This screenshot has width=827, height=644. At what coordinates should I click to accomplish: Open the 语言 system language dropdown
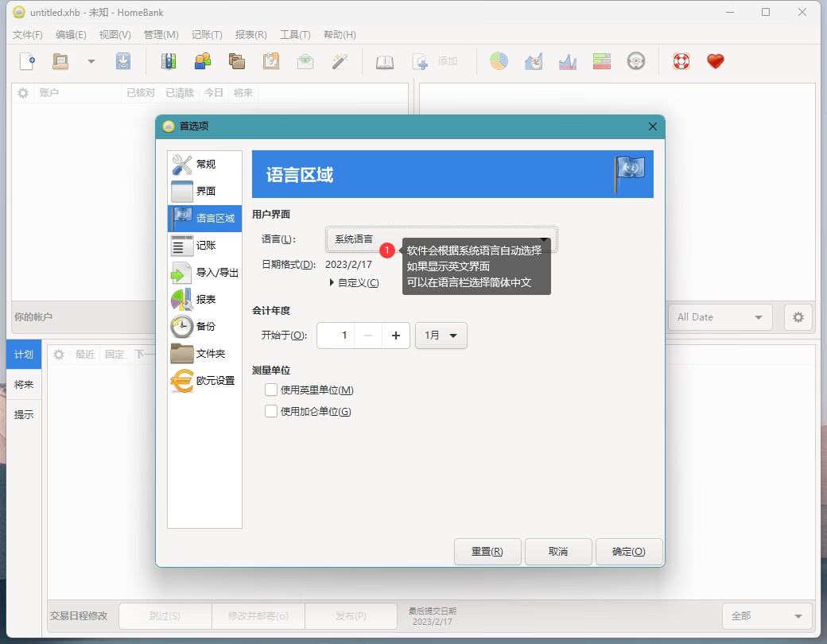[x=441, y=239]
